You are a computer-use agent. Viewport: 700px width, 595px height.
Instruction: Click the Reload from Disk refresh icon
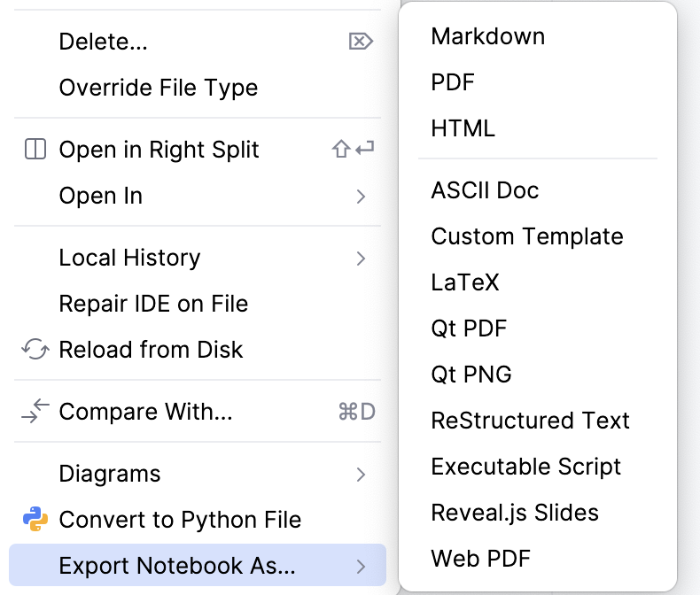[35, 350]
